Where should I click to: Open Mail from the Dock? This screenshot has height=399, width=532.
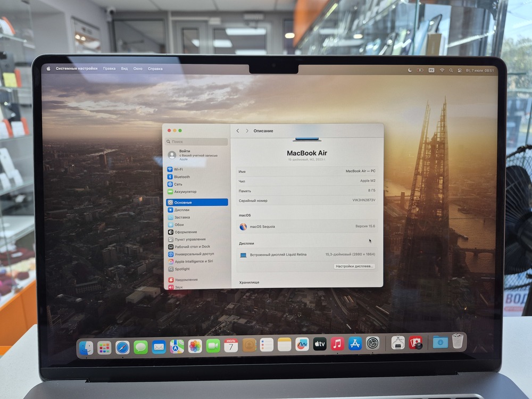pyautogui.click(x=159, y=347)
